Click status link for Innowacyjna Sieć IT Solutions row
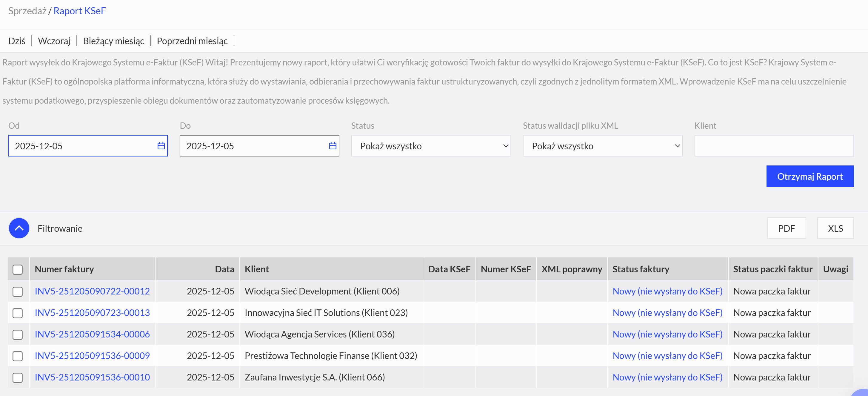This screenshot has width=868, height=396. 667,313
